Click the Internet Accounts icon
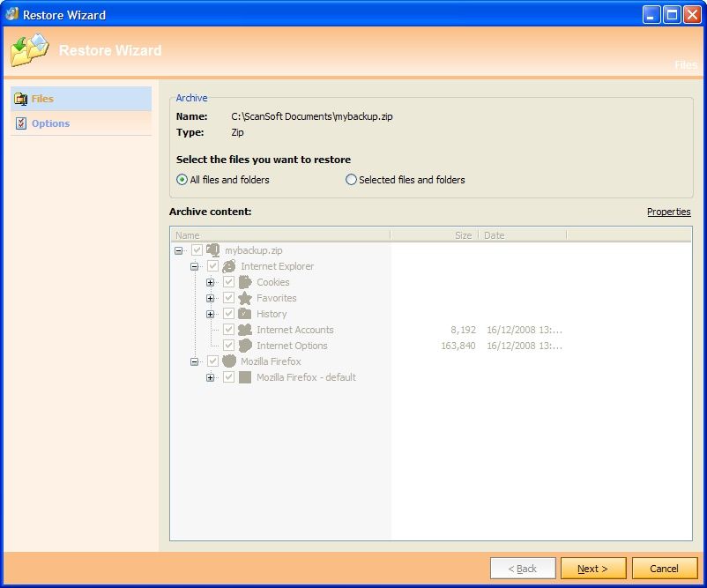Viewport: 707px width, 588px height. [244, 330]
